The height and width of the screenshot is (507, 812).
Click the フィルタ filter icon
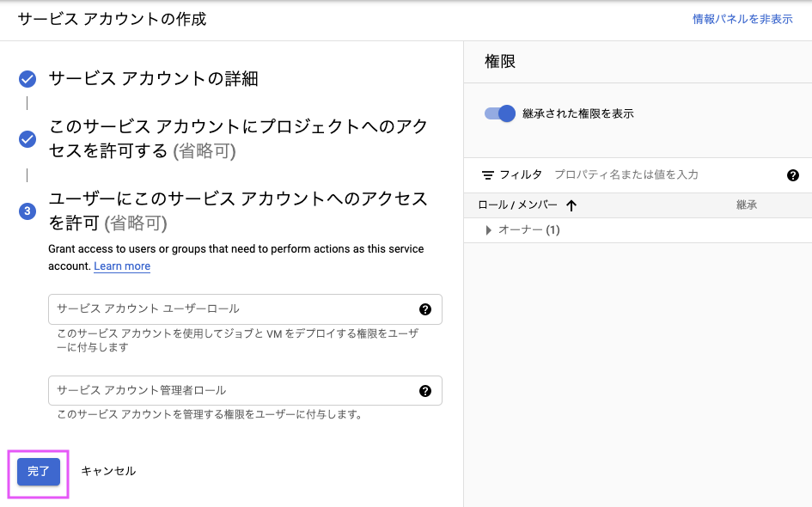[488, 175]
